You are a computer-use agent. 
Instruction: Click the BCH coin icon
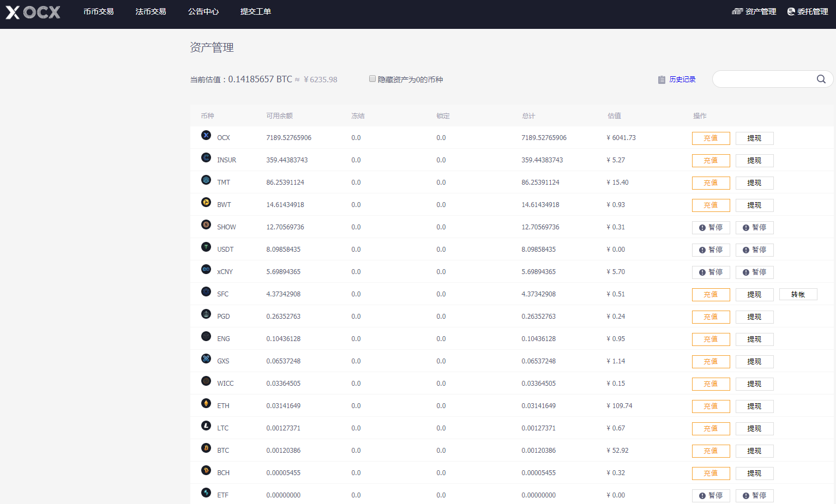[206, 470]
